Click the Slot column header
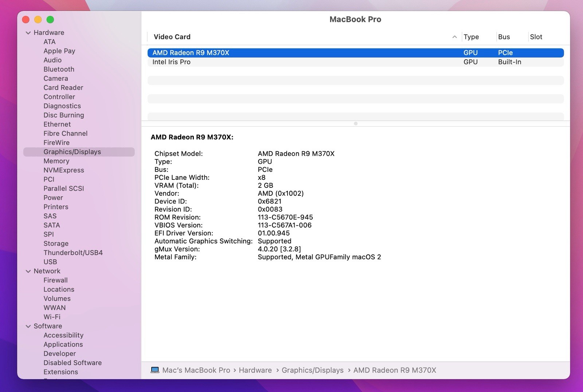 coord(536,37)
